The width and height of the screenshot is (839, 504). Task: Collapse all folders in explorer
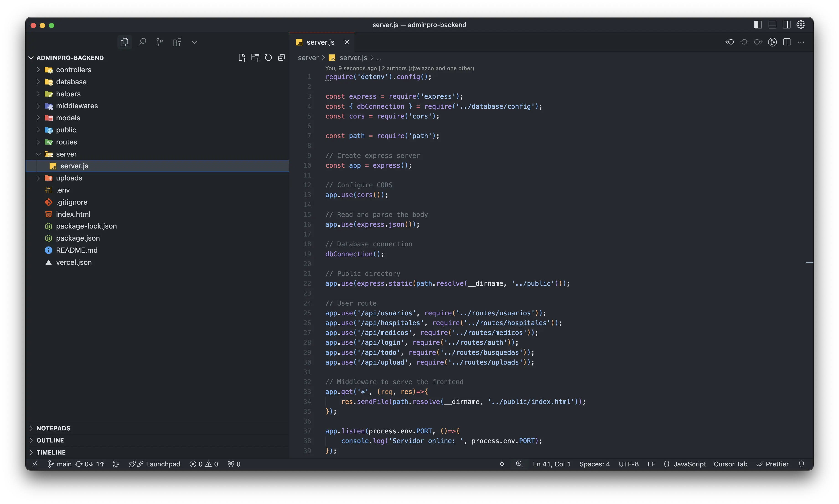[x=281, y=58]
